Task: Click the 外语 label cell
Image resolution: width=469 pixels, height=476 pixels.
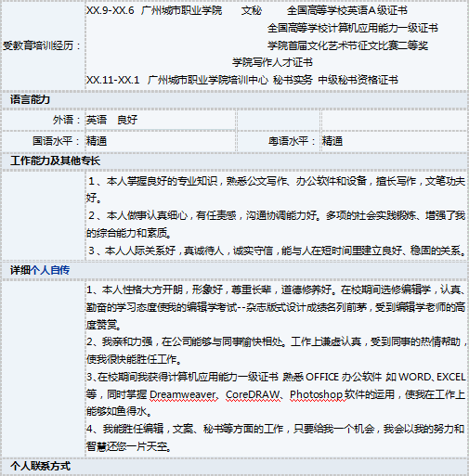Action: (x=44, y=120)
